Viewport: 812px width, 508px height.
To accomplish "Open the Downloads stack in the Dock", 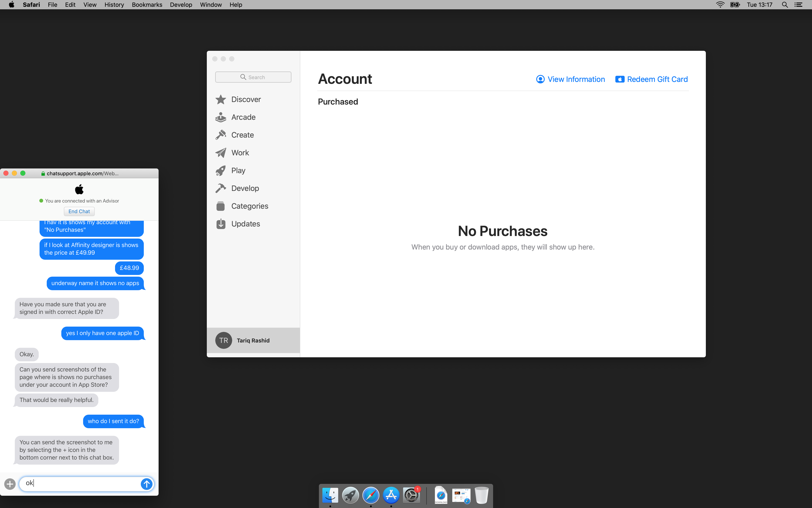I will coord(441,495).
